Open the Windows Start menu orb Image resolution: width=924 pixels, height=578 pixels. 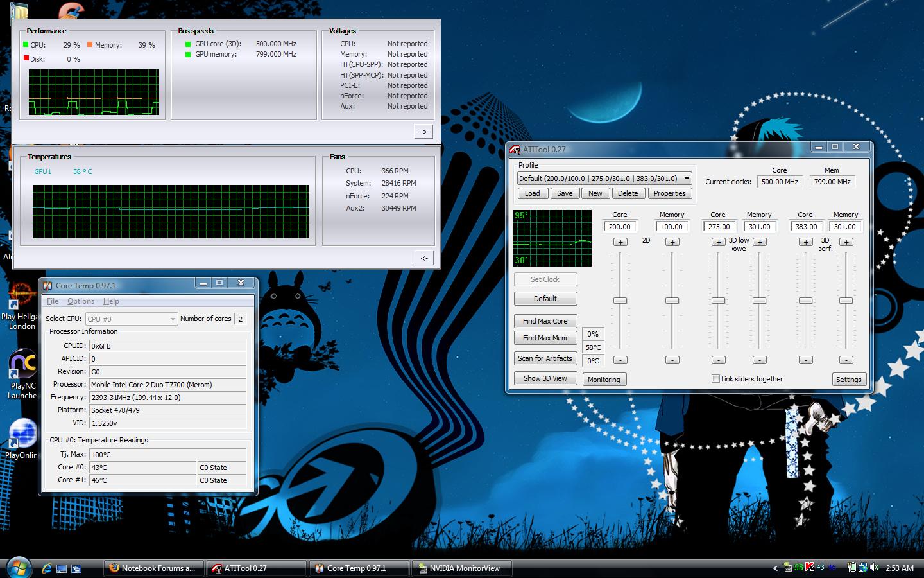coord(18,568)
